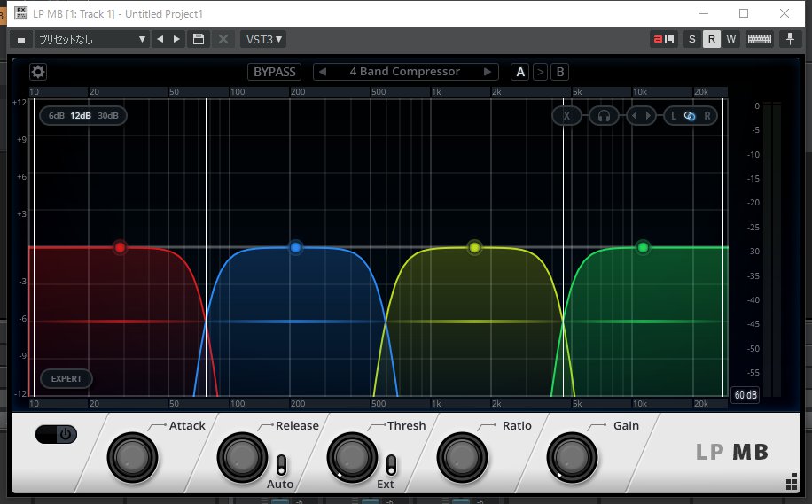
Task: Toggle the W write automation button
Action: (731, 39)
